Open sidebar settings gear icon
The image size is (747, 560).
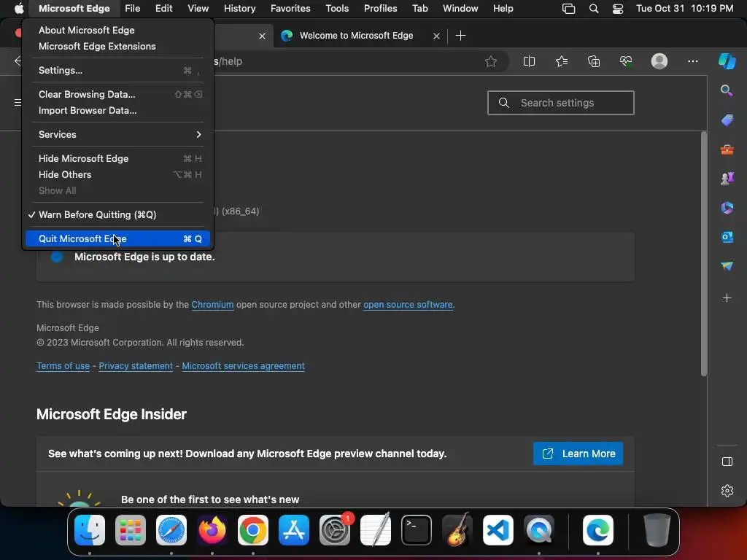point(727,491)
